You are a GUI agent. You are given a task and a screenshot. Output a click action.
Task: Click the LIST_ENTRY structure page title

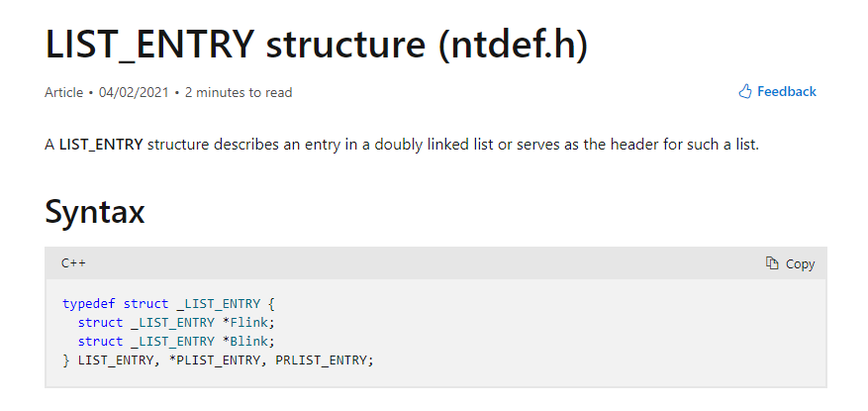[x=316, y=45]
